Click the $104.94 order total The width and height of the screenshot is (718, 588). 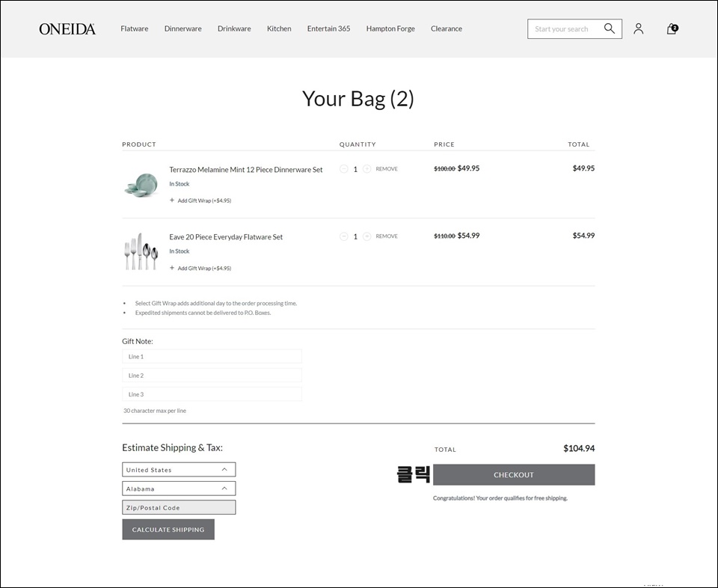(x=579, y=448)
